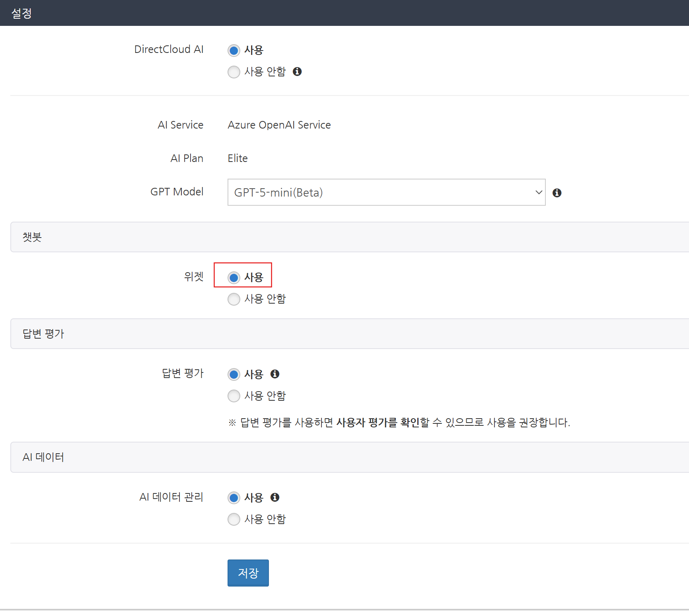The width and height of the screenshot is (689, 616).
Task: Select 사용 안함 for DirectCloud AI
Action: (234, 72)
